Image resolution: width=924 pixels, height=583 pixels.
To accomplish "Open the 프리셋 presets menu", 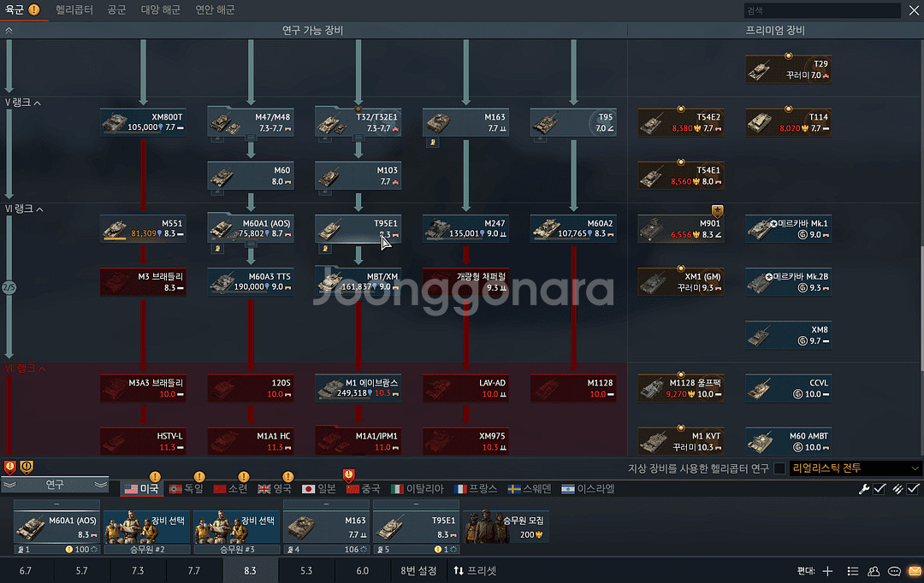I will tap(475, 571).
